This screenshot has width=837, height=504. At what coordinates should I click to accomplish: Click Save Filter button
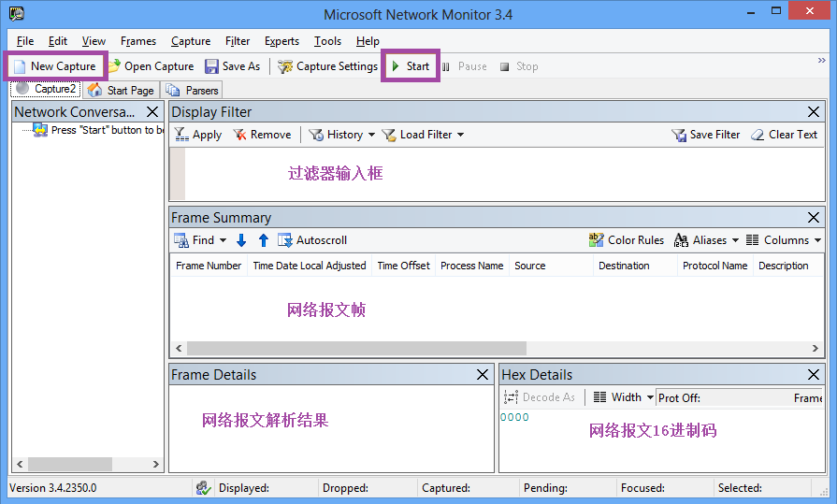point(706,135)
